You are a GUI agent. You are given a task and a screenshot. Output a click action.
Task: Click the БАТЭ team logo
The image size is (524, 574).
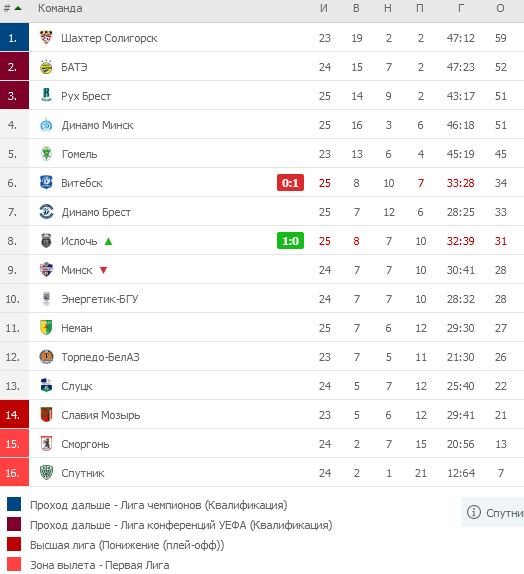[x=46, y=67]
